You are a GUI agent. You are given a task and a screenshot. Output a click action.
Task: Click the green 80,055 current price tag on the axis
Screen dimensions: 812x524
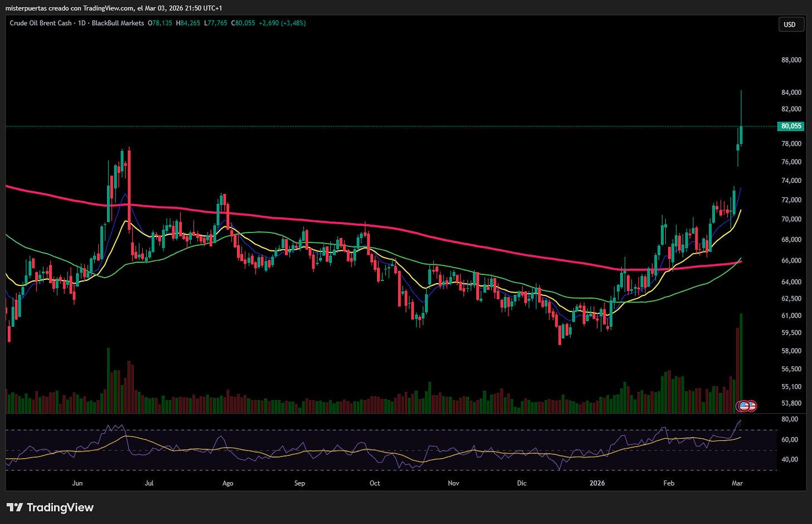pos(791,126)
